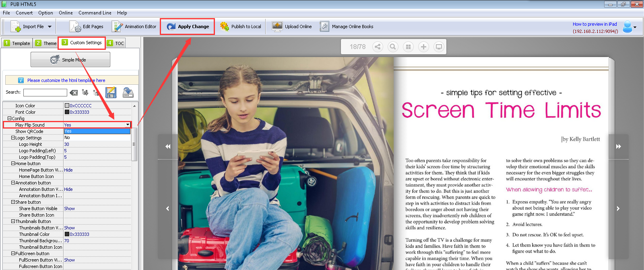Click the share icon in preview toolbar
This screenshot has width=644, height=270.
click(x=378, y=47)
